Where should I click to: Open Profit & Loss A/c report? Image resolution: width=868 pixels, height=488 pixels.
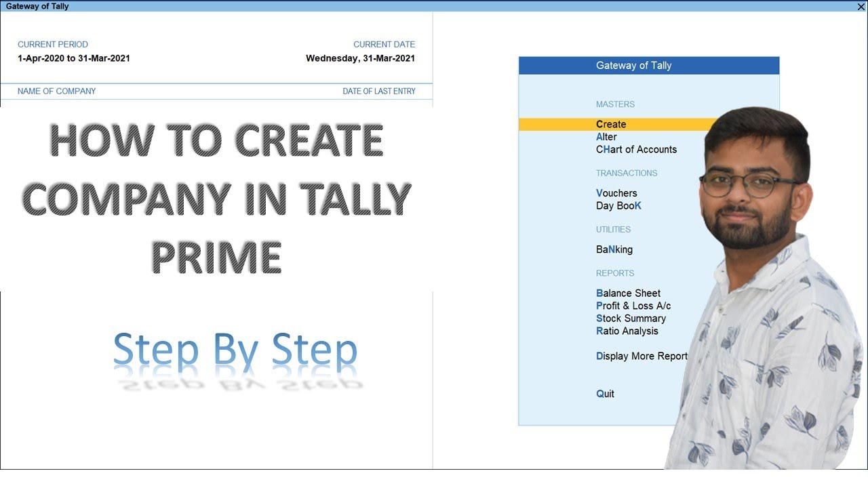click(x=633, y=306)
